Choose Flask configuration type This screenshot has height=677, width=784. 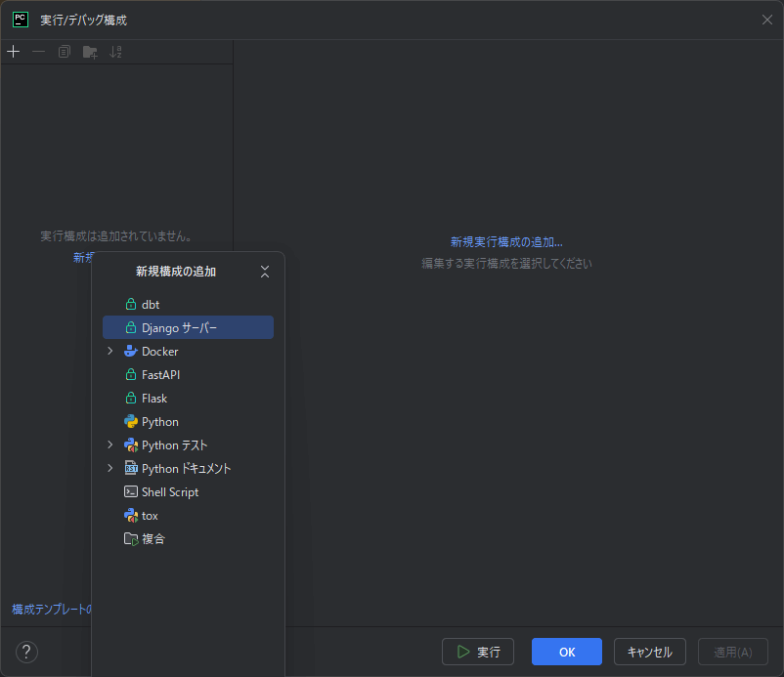click(153, 398)
